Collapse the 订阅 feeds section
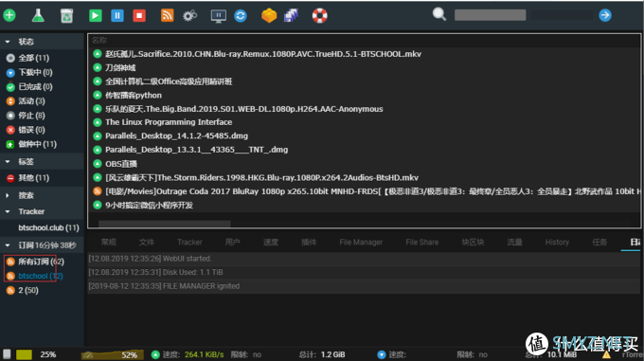Screen dimensions: 644x361 coord(8,245)
